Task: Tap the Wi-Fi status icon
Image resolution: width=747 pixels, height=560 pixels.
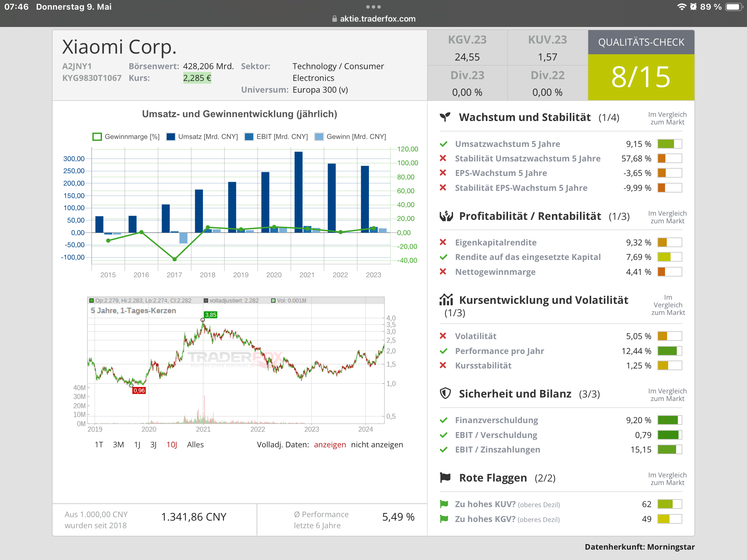Action: (x=682, y=7)
